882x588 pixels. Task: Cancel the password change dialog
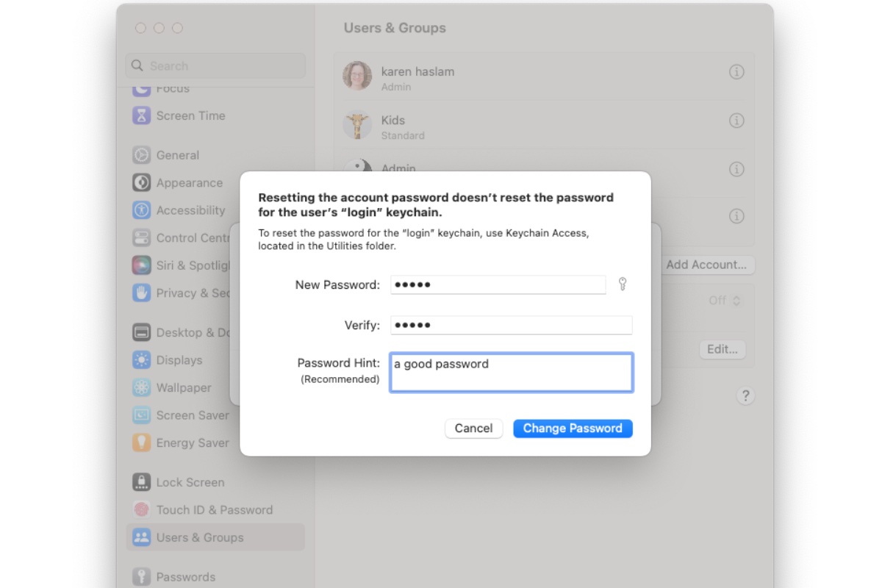click(x=473, y=429)
